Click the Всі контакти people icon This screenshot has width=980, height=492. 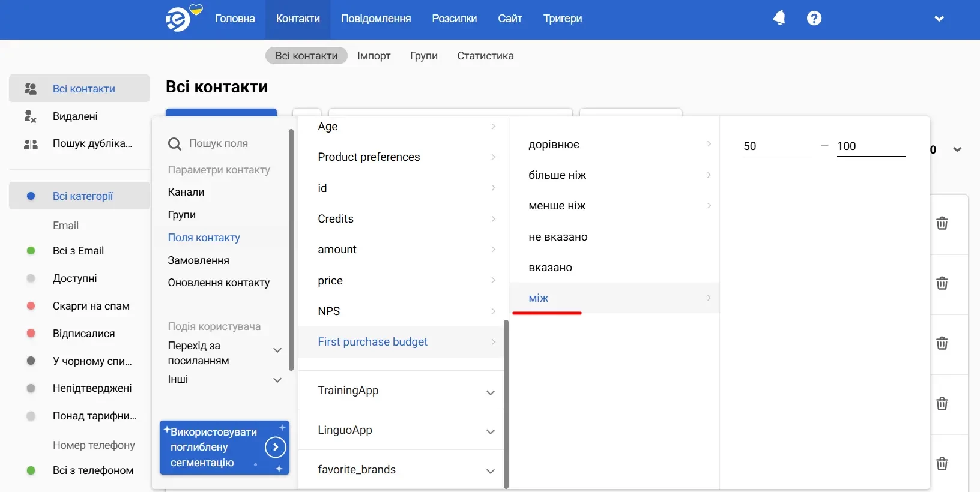[31, 89]
